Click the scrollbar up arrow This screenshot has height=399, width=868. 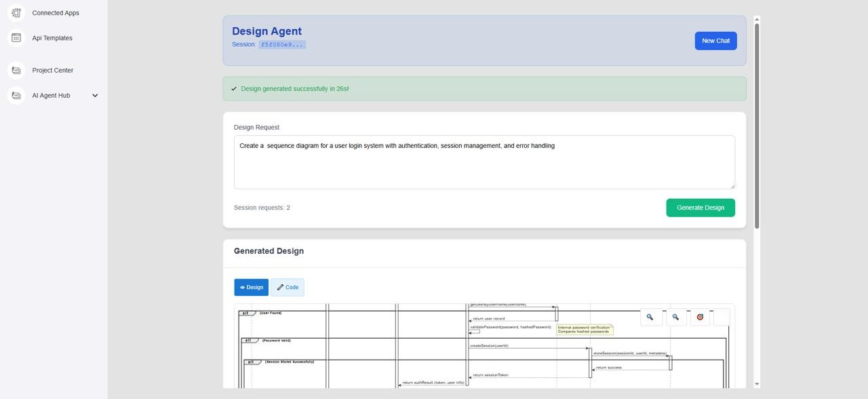pyautogui.click(x=757, y=19)
